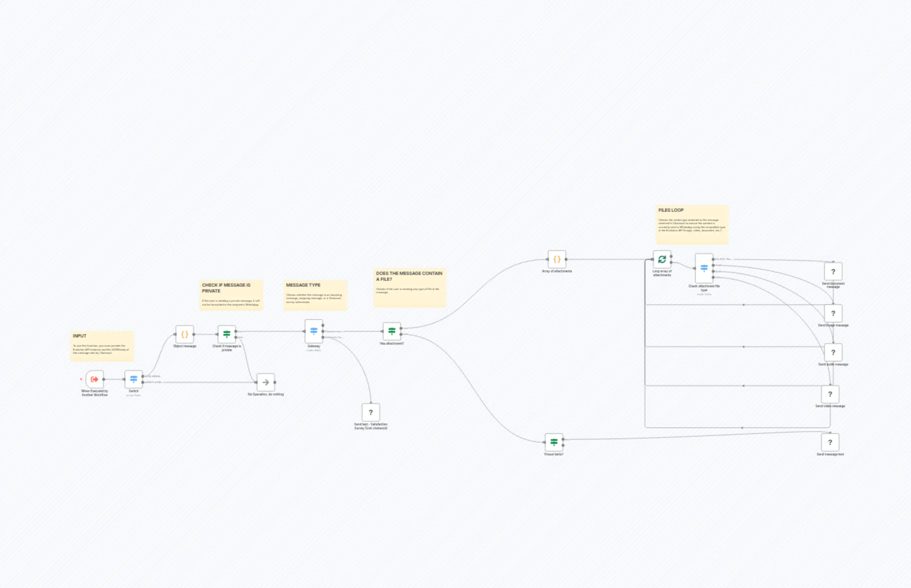The image size is (911, 588).
Task: Click the Send audio message node
Action: tap(833, 352)
